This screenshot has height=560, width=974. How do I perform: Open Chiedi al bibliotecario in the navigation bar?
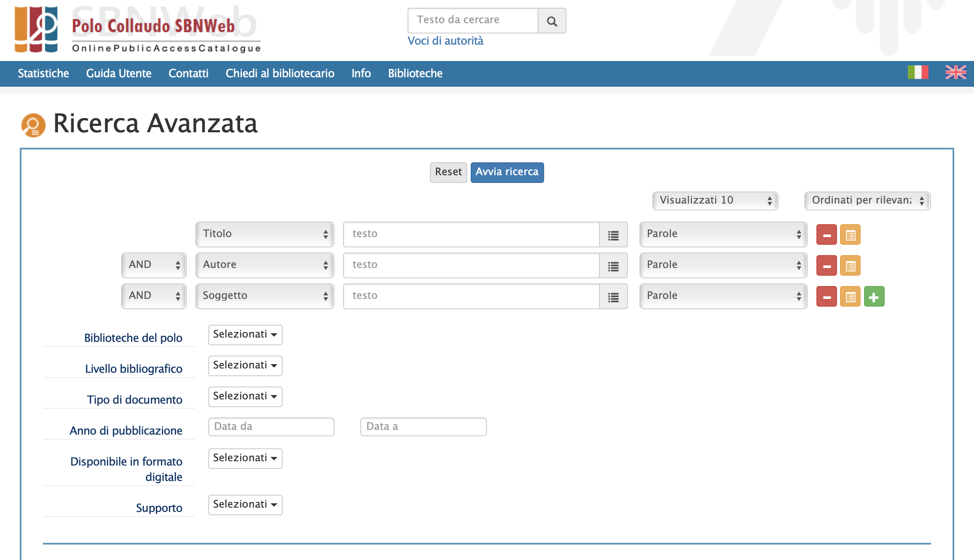(280, 73)
